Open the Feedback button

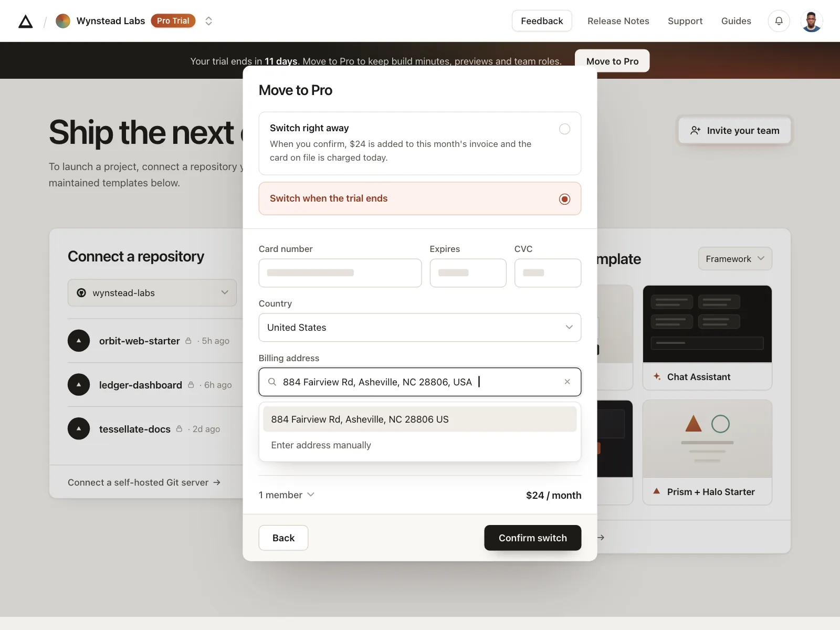coord(542,21)
